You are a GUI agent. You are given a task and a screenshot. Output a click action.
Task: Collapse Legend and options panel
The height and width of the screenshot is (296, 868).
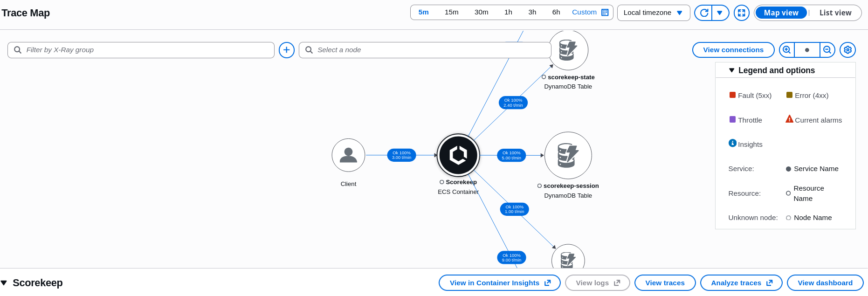click(x=731, y=70)
